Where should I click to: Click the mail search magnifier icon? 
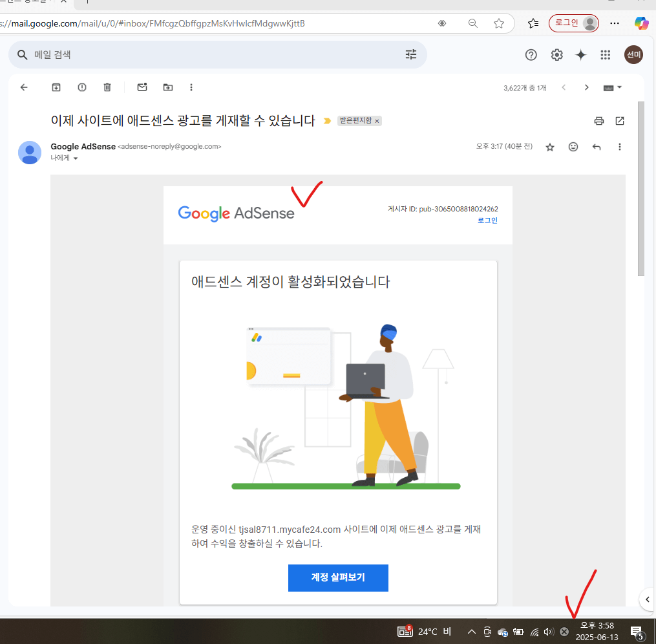(22, 55)
